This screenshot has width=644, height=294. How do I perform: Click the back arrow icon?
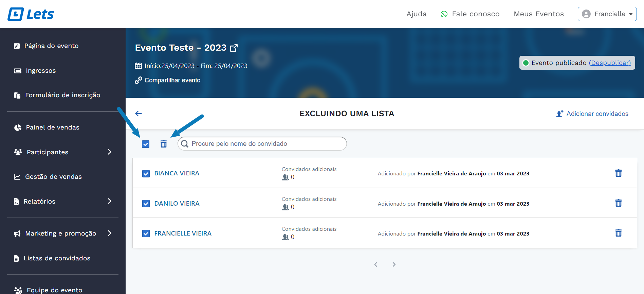[139, 114]
